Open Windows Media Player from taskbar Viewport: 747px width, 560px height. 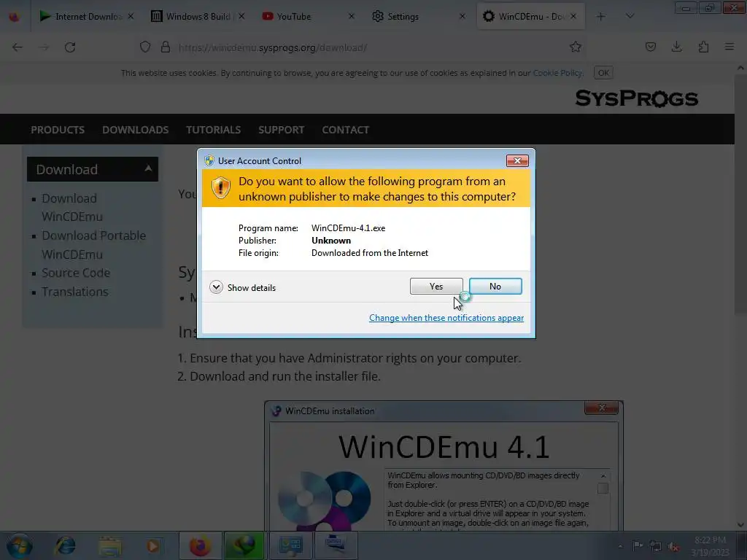coord(153,545)
